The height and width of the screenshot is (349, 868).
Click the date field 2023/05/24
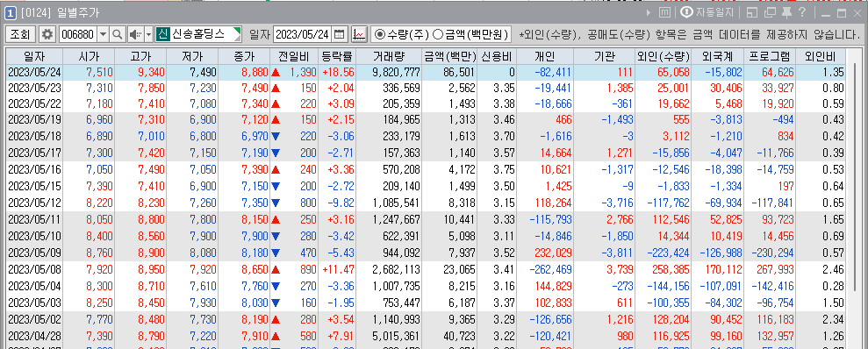pyautogui.click(x=302, y=34)
